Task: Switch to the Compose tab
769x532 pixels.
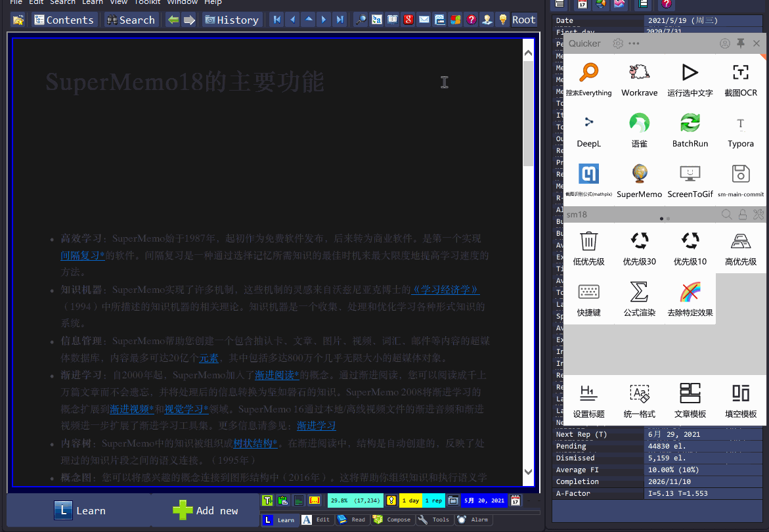Action: pos(392,520)
